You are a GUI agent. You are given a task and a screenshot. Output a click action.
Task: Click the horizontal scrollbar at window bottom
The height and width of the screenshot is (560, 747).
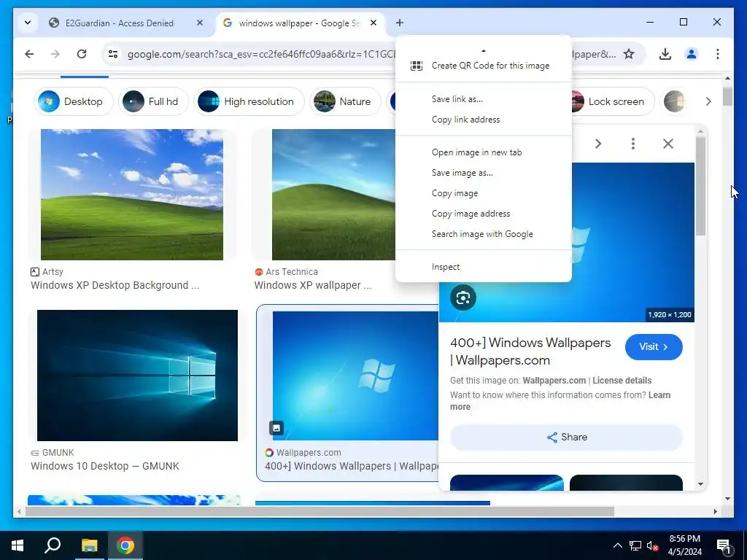[x=320, y=511]
